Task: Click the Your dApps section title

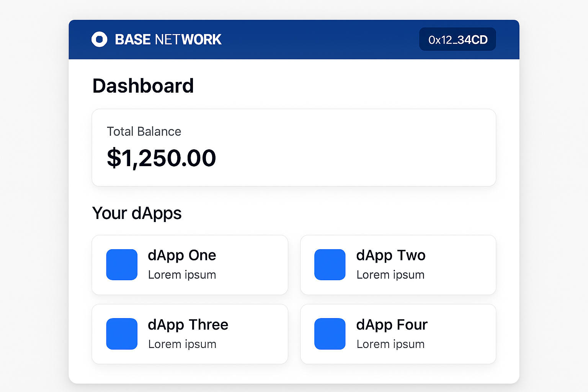Action: 137,213
